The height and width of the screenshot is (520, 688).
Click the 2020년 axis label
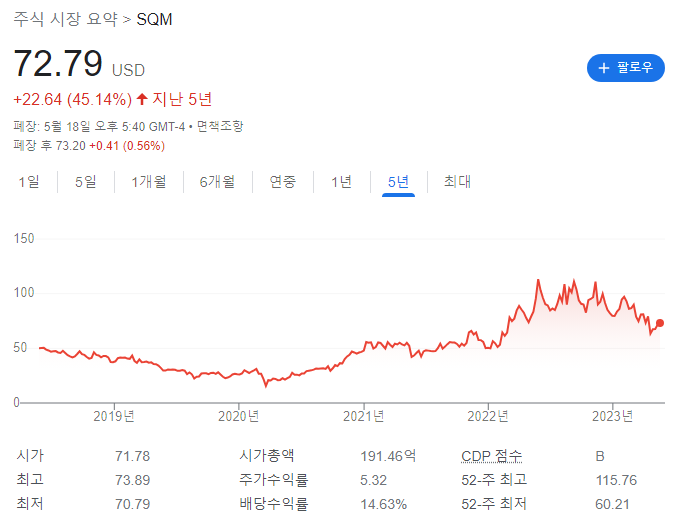pyautogui.click(x=239, y=416)
